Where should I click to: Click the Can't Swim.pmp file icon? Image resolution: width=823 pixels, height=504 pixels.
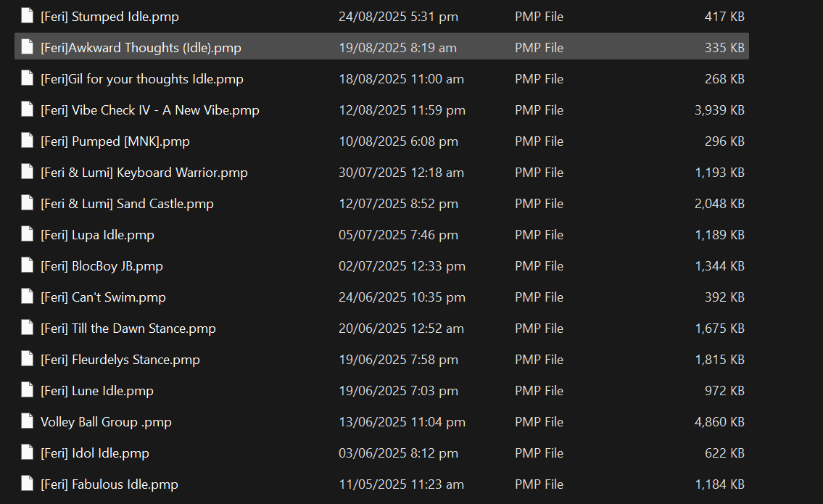pyautogui.click(x=28, y=297)
